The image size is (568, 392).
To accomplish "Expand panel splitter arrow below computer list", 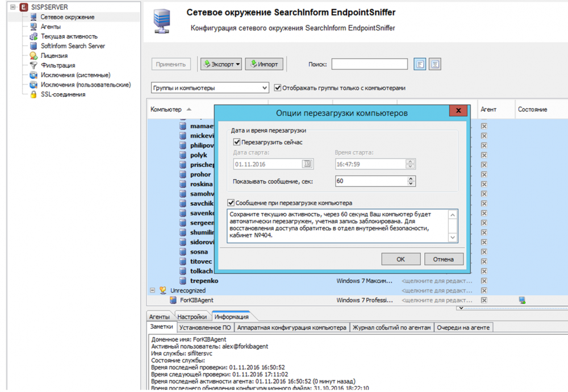I will pos(461,308).
